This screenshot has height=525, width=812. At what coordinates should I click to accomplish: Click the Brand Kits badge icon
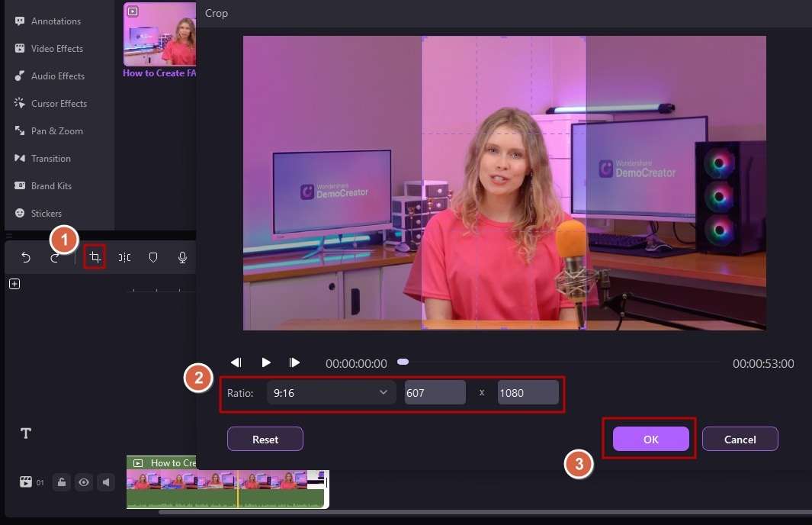tap(20, 185)
